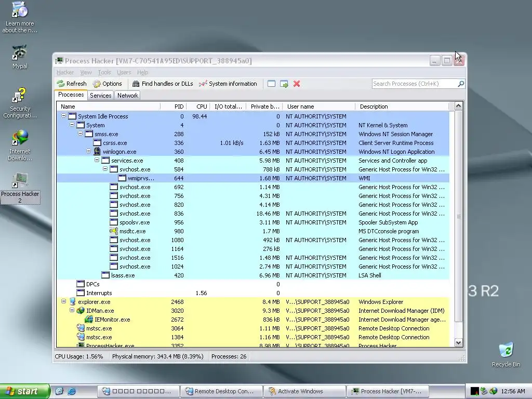The image size is (532, 399).
Task: Switch to Remote Desktop Con... taskbar button
Action: click(221, 391)
